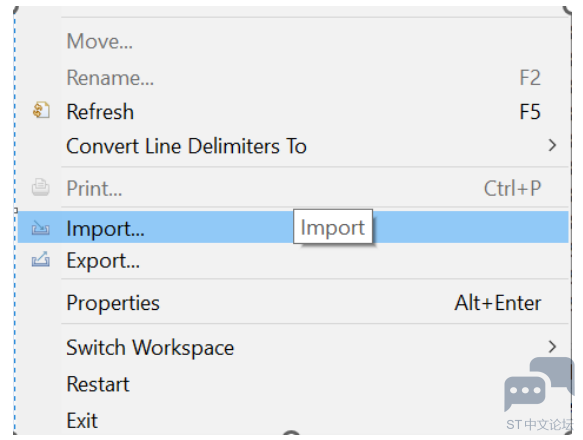
Task: Click the chat bubble watermark icon
Action: tap(538, 383)
